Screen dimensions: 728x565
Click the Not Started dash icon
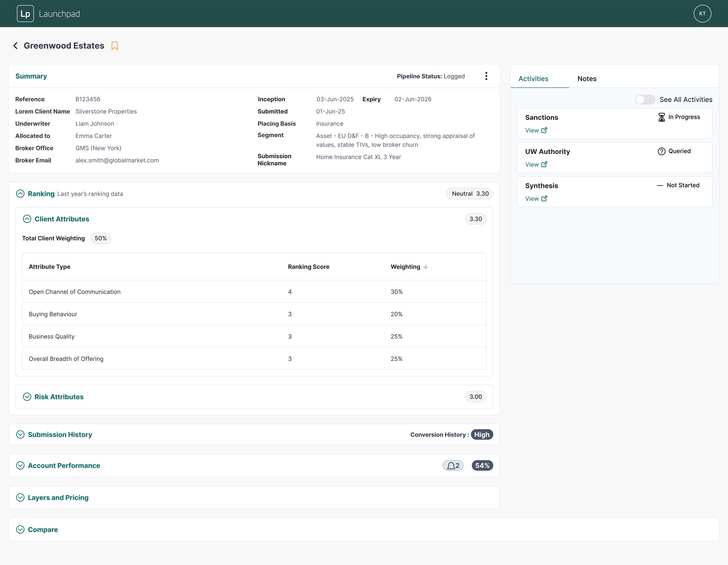660,185
